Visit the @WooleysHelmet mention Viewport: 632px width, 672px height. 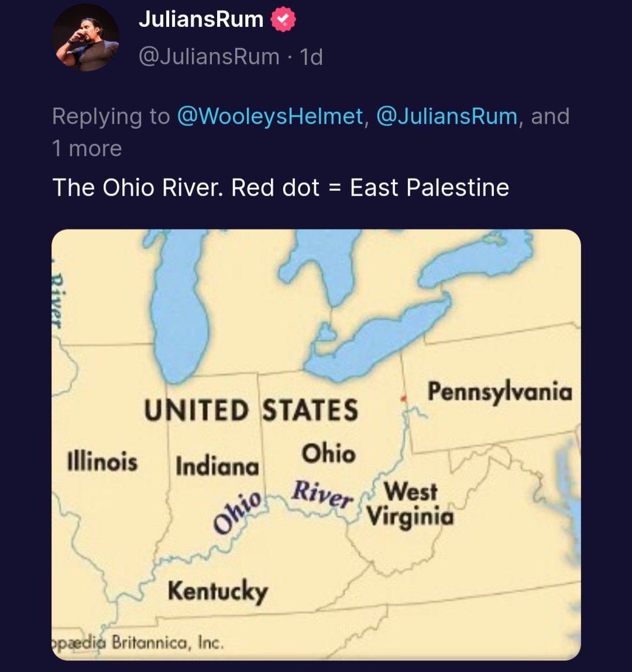coord(269,116)
